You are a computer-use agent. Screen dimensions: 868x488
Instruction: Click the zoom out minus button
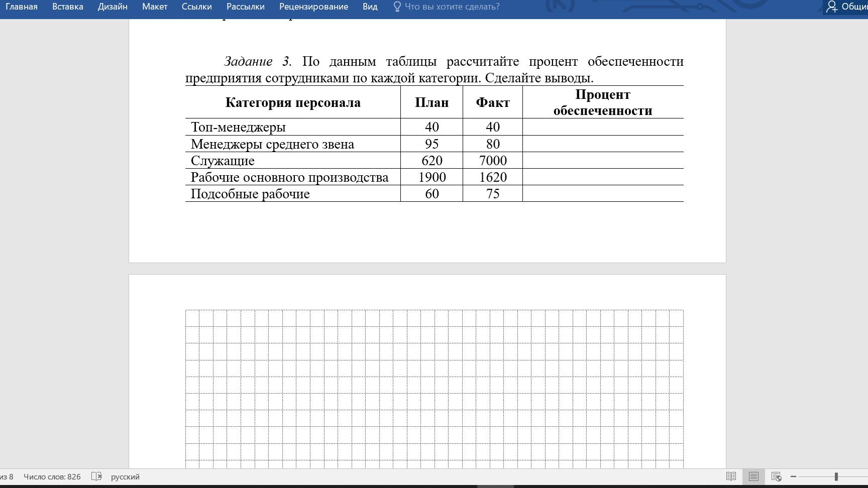pos(794,477)
